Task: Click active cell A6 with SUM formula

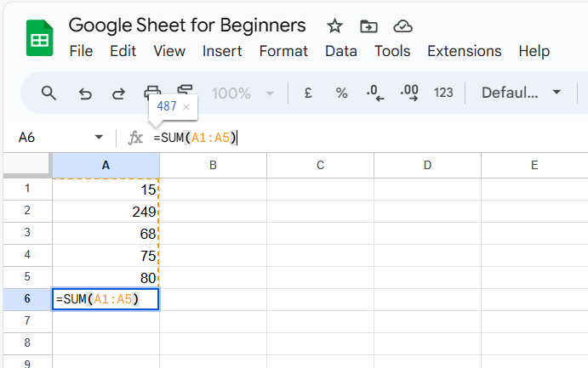Action: coord(106,299)
